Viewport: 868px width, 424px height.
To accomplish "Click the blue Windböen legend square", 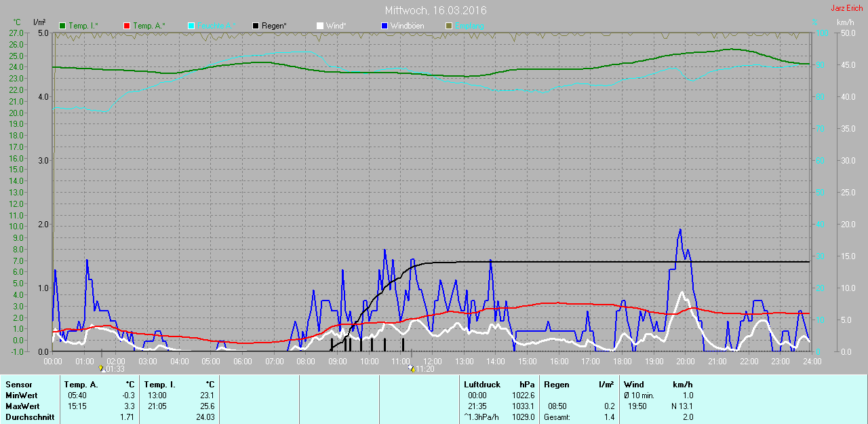I will (x=384, y=26).
